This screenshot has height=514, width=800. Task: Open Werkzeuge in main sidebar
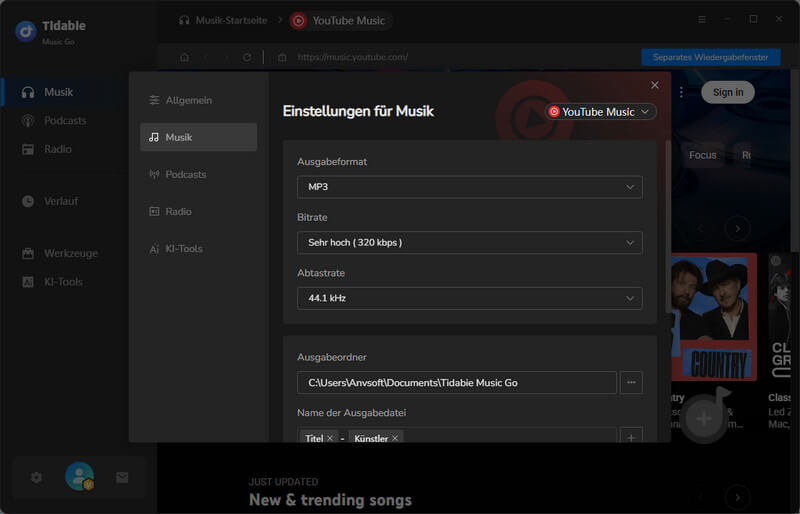point(60,253)
